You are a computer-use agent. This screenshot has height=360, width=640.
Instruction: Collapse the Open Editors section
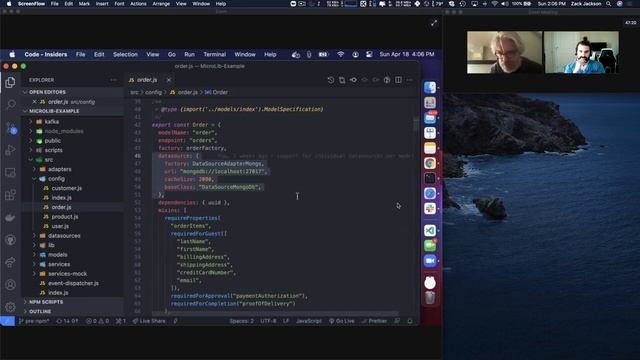click(47, 92)
